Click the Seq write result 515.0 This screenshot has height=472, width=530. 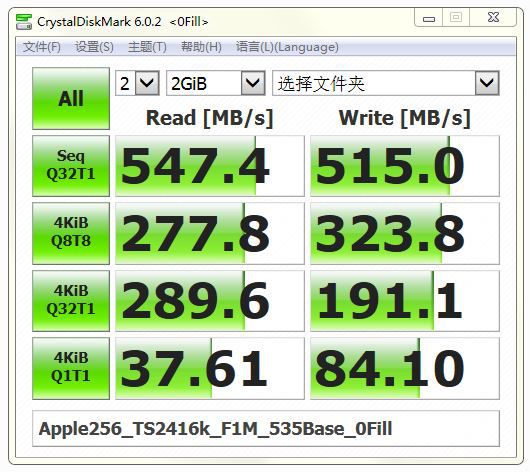click(405, 166)
